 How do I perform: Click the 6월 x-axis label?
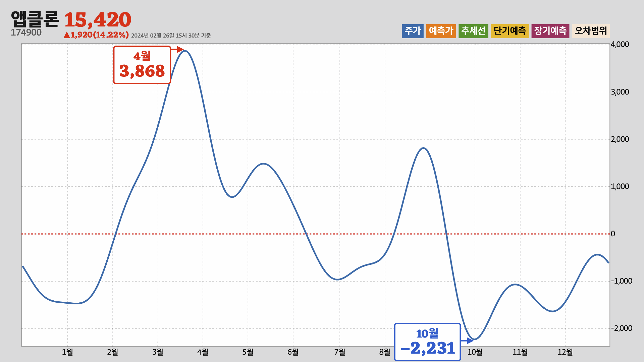[293, 352]
